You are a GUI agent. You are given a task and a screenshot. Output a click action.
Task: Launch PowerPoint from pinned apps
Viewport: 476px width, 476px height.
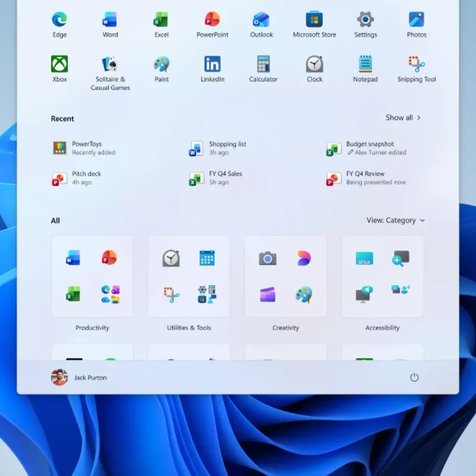click(212, 24)
